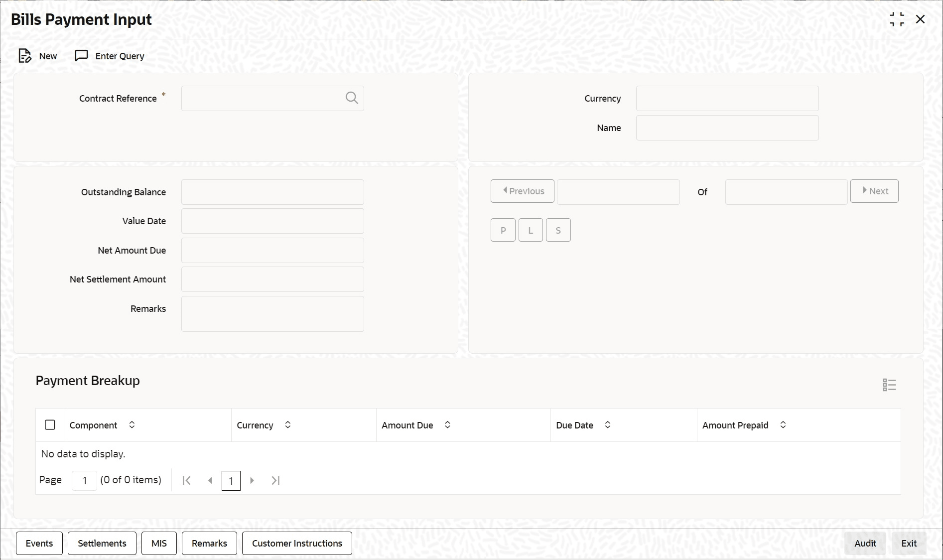The width and height of the screenshot is (943, 560).
Task: Click the No data to display text
Action: coord(83,453)
